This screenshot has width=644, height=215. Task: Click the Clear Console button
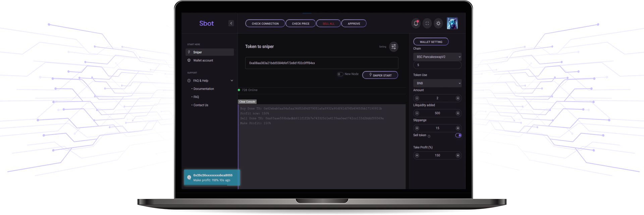point(247,102)
